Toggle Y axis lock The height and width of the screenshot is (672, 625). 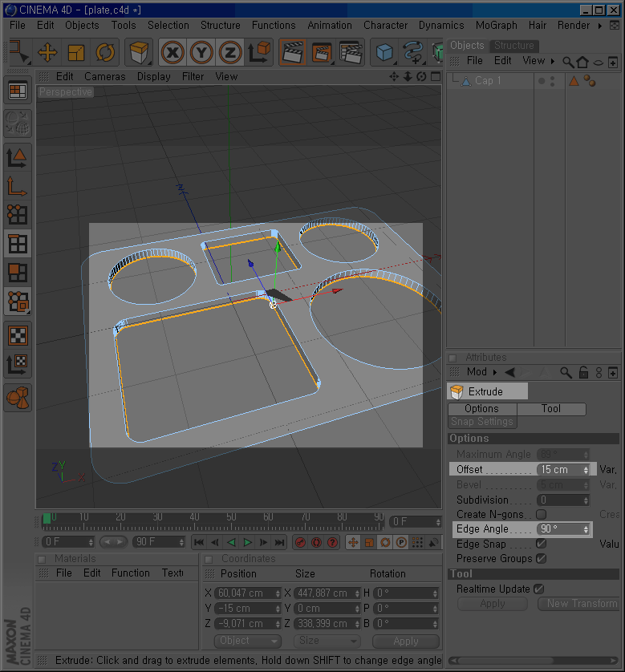(x=201, y=53)
